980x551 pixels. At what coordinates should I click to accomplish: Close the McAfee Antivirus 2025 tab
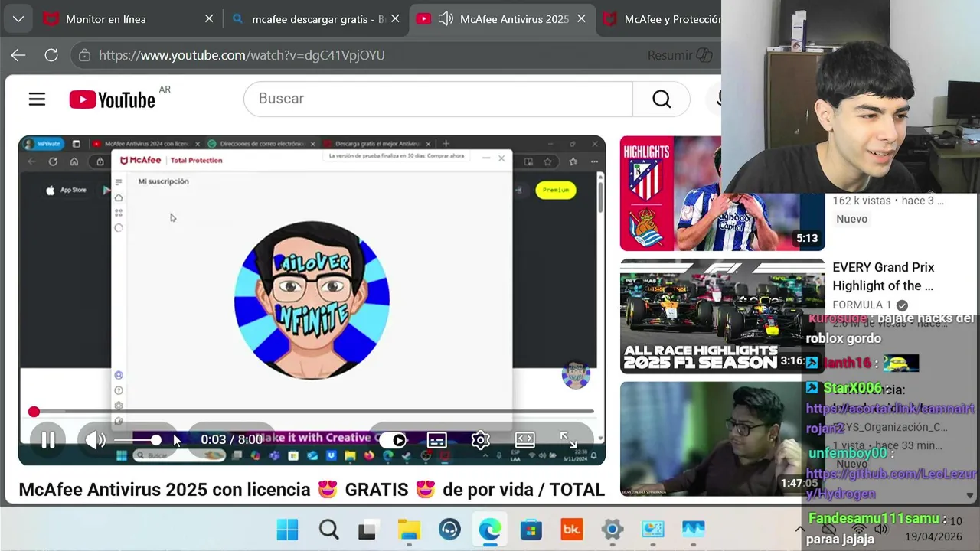click(581, 19)
